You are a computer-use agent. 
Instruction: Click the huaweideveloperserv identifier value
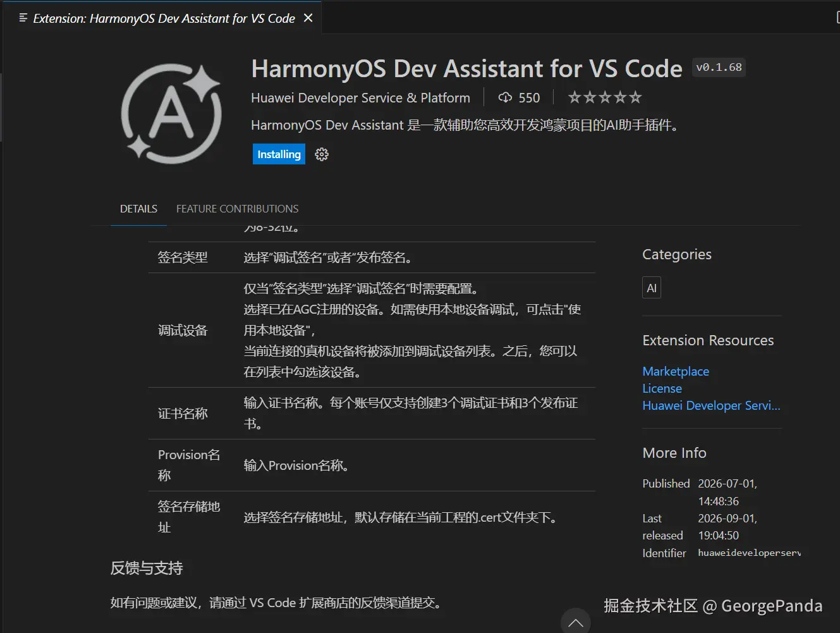pyautogui.click(x=749, y=553)
